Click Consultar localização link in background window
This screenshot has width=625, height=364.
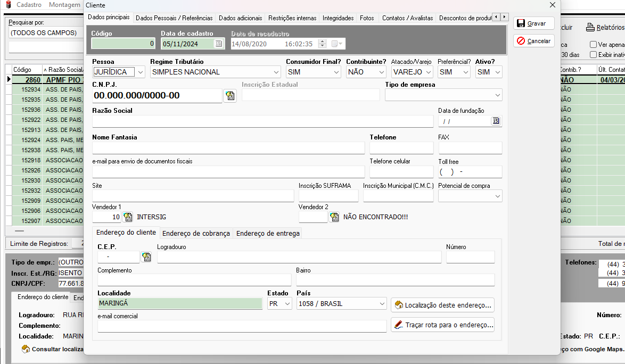[x=53, y=349]
